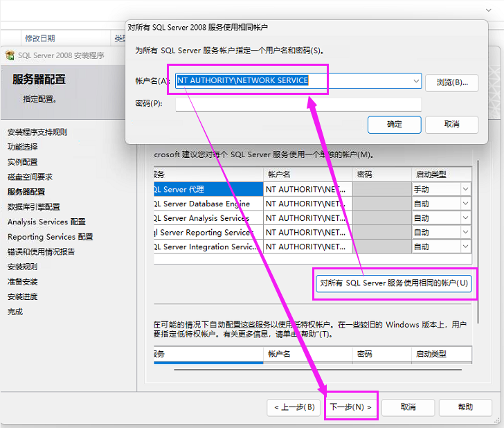
Task: Select 数据库引擎配置 in the wizard steps list
Action: pyautogui.click(x=34, y=207)
